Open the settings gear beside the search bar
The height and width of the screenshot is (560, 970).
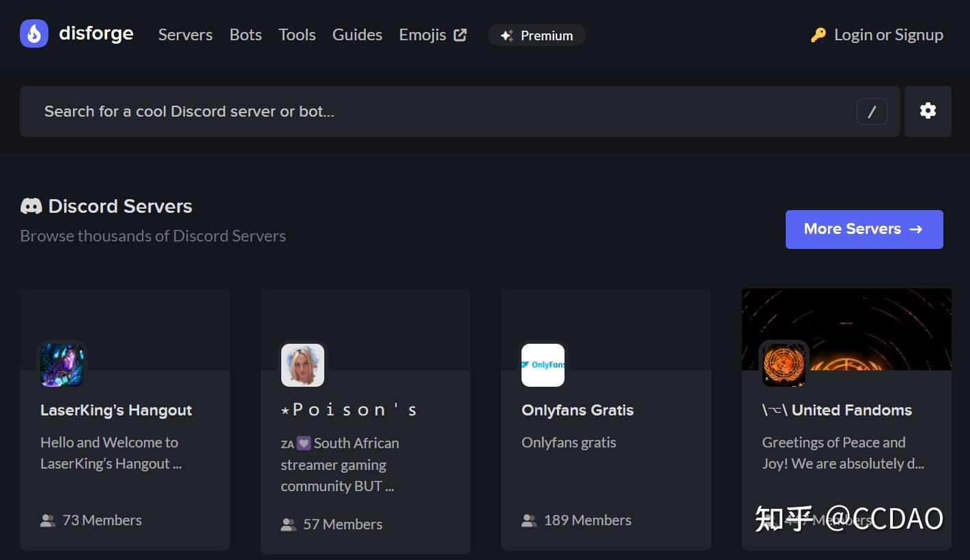[928, 110]
